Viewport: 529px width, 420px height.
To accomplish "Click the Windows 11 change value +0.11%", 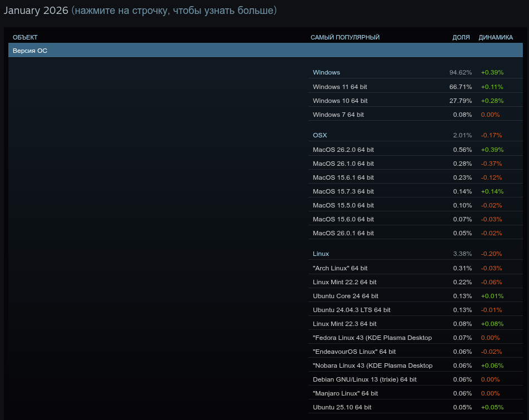I will [x=492, y=87].
